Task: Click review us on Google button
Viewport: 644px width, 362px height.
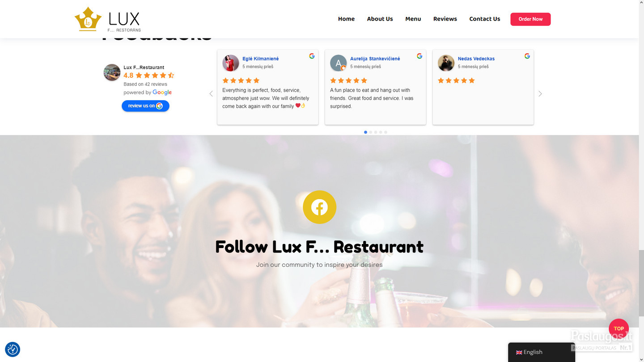Action: tap(145, 106)
